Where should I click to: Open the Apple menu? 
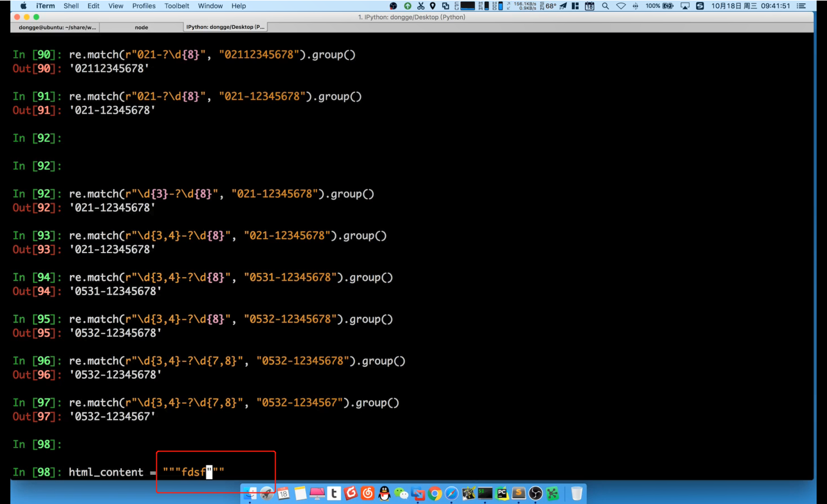tap(24, 6)
